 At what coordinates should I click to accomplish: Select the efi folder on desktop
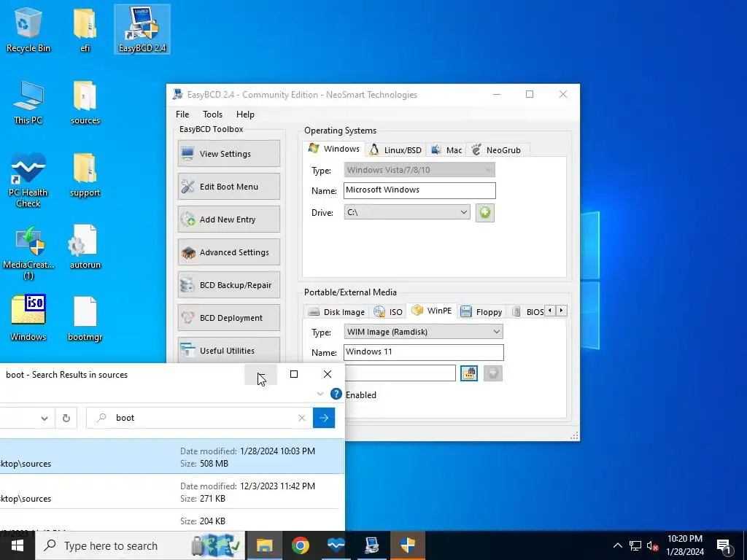click(x=85, y=29)
